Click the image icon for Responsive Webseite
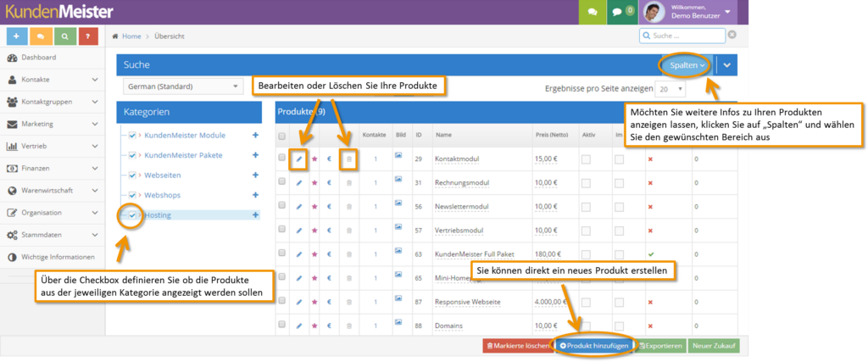This screenshot has height=362, width=868. (398, 299)
